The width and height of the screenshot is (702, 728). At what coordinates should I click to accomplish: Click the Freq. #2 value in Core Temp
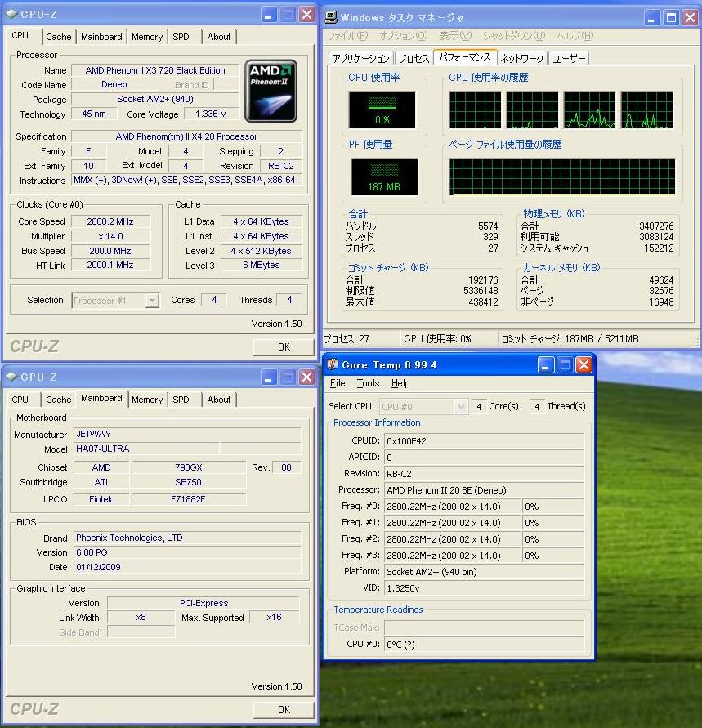coord(452,539)
